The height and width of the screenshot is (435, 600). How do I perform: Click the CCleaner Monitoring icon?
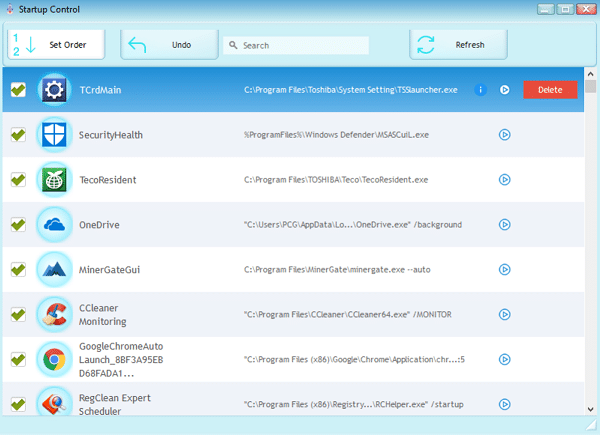click(54, 314)
